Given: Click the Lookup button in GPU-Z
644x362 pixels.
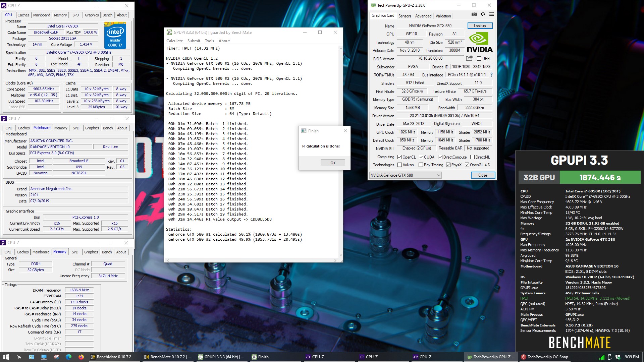Looking at the screenshot, I should tap(480, 26).
